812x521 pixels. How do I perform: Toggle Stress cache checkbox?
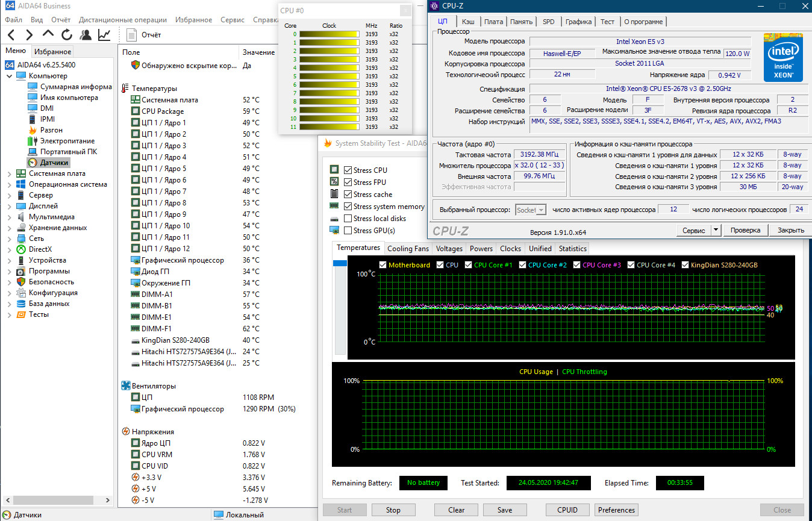(348, 195)
